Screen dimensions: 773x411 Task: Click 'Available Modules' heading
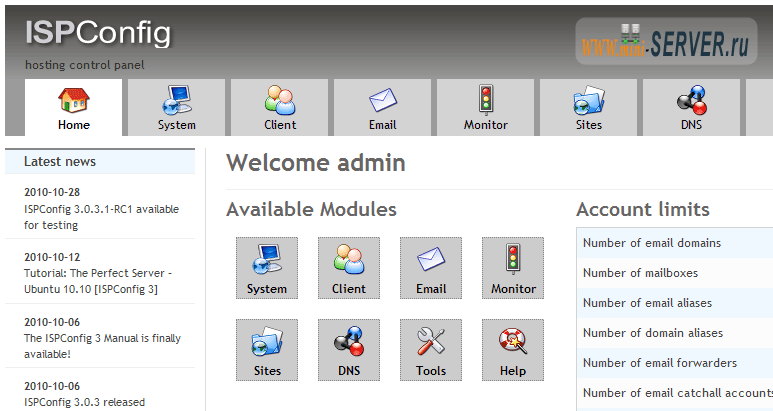pyautogui.click(x=311, y=209)
